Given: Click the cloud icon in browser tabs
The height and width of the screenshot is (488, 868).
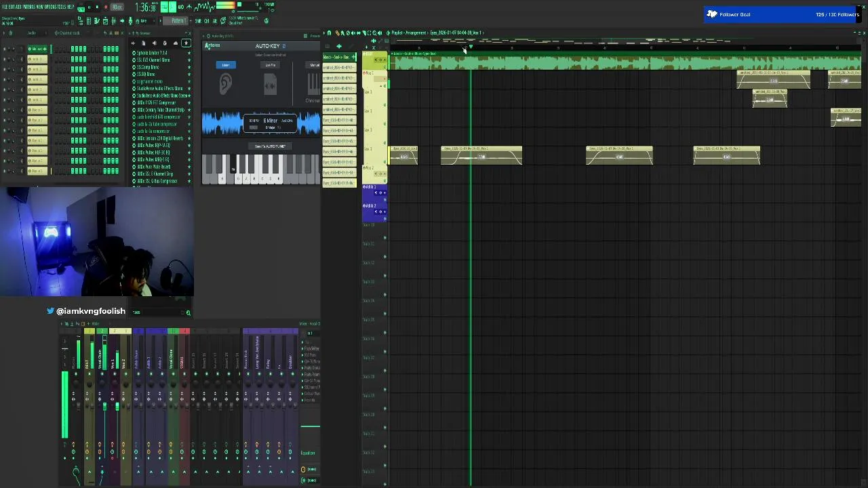Looking at the screenshot, I should (176, 43).
